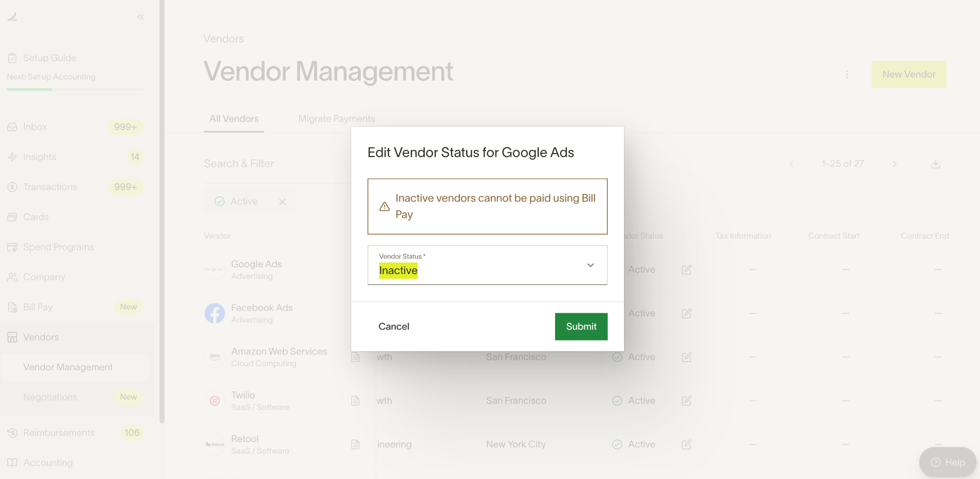
Task: Collapse the sidebar with double-chevron icon
Action: click(x=140, y=17)
